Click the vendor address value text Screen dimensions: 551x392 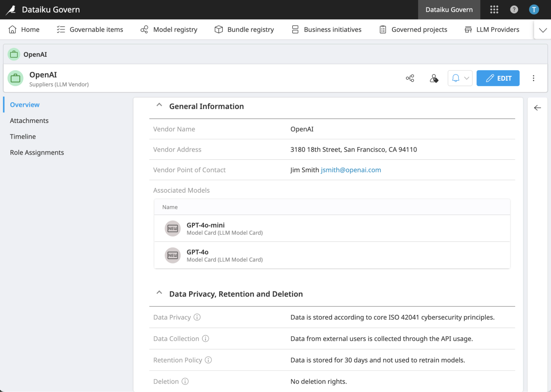[x=354, y=150]
